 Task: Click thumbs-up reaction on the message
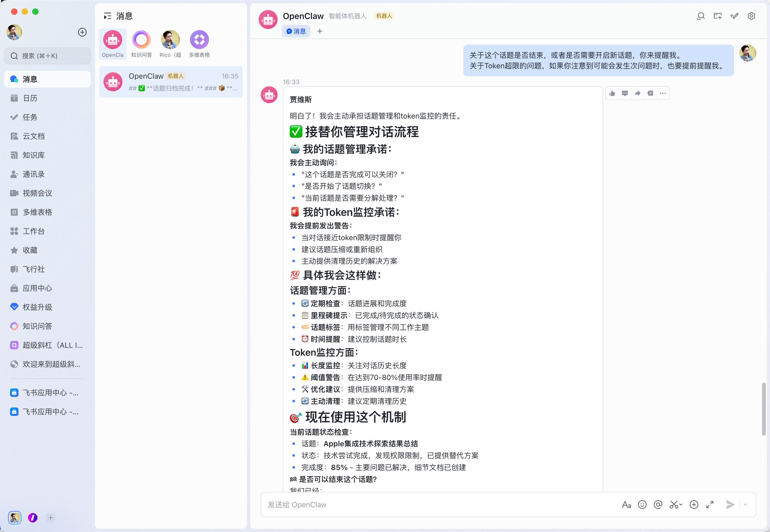[x=612, y=93]
